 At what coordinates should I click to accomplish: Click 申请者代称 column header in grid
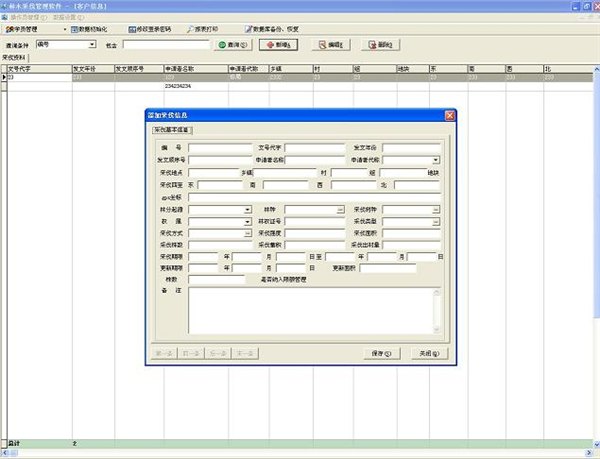point(249,69)
